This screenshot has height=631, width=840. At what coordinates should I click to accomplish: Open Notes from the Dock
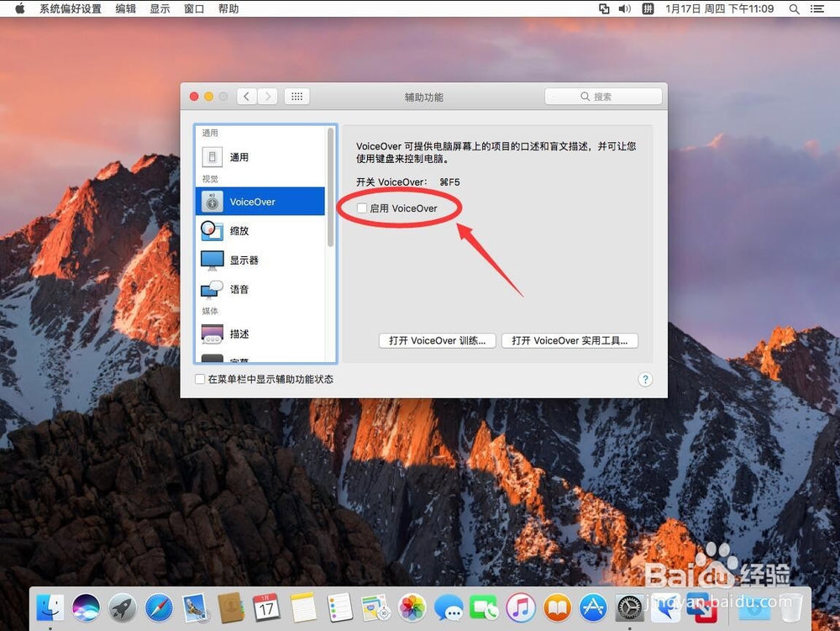303,608
